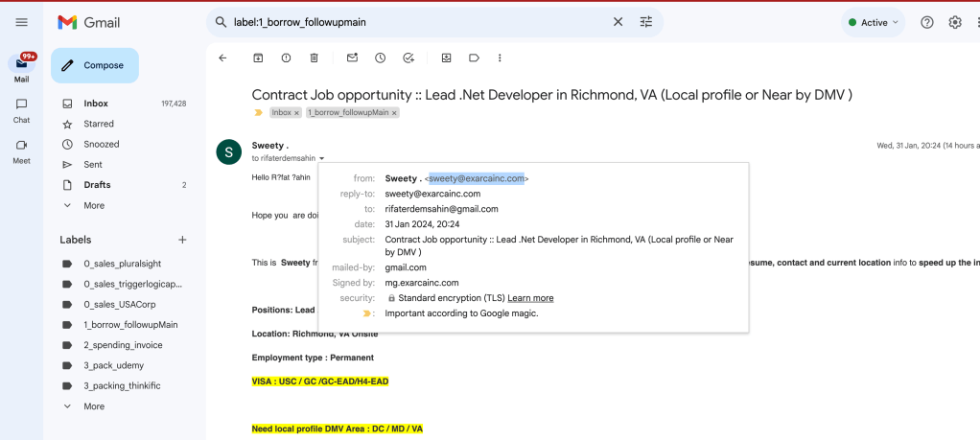The height and width of the screenshot is (440, 980).
Task: Collapse the recipient details dropdown arrow
Action: 321,159
